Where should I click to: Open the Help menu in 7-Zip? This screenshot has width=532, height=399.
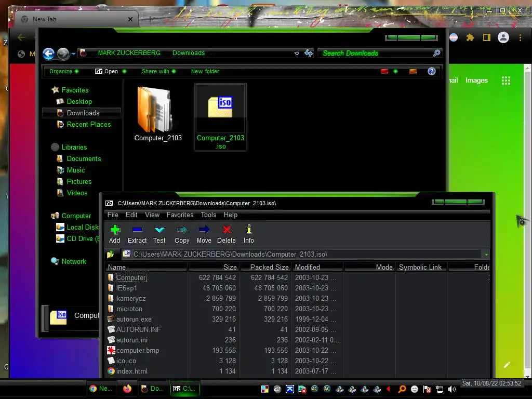click(230, 215)
